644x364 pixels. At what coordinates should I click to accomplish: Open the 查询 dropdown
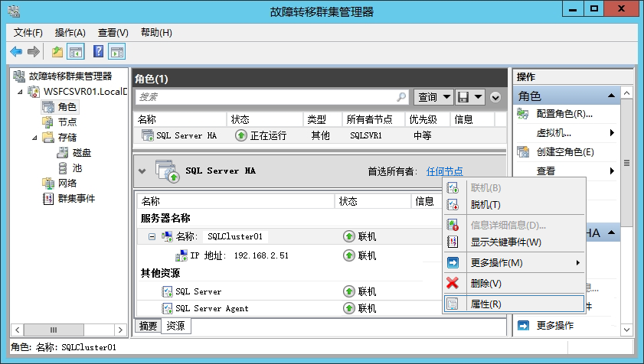tap(433, 97)
